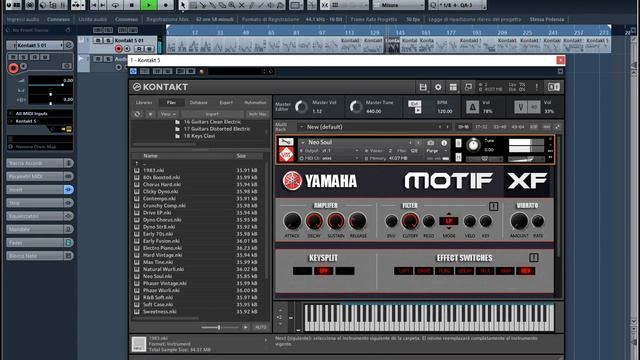Select the 17-32 multi rack page tab

(x=481, y=127)
